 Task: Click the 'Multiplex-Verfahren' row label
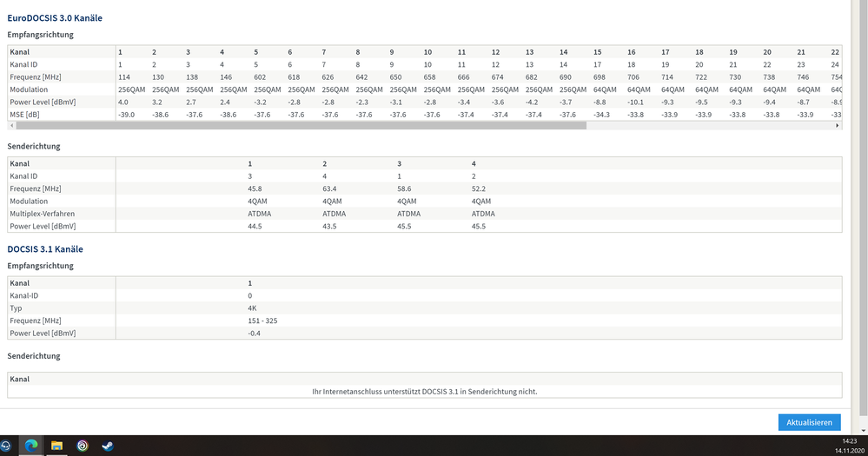pos(42,214)
